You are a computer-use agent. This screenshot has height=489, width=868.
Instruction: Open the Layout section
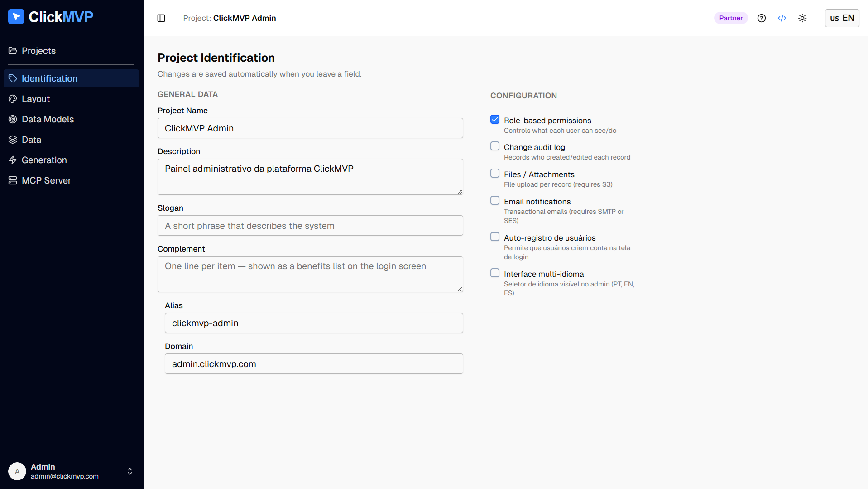[x=36, y=99]
